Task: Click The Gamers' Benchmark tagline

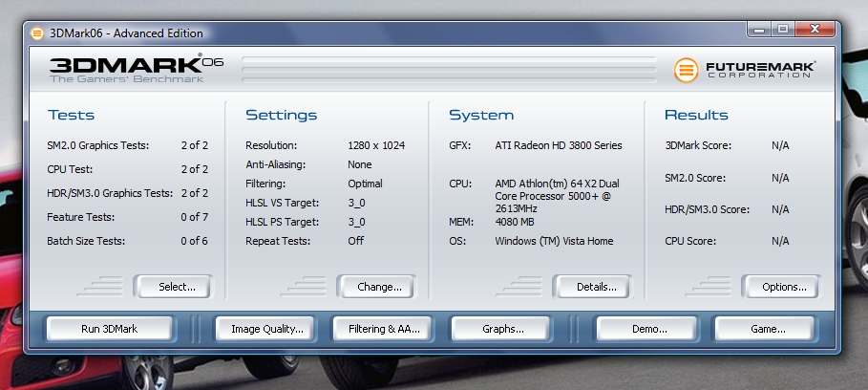Action: pos(127,79)
